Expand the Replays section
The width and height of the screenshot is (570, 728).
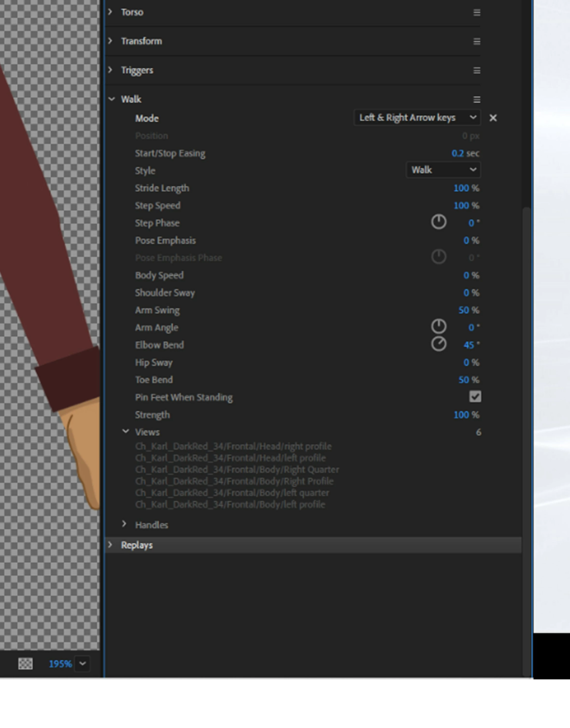pos(110,545)
